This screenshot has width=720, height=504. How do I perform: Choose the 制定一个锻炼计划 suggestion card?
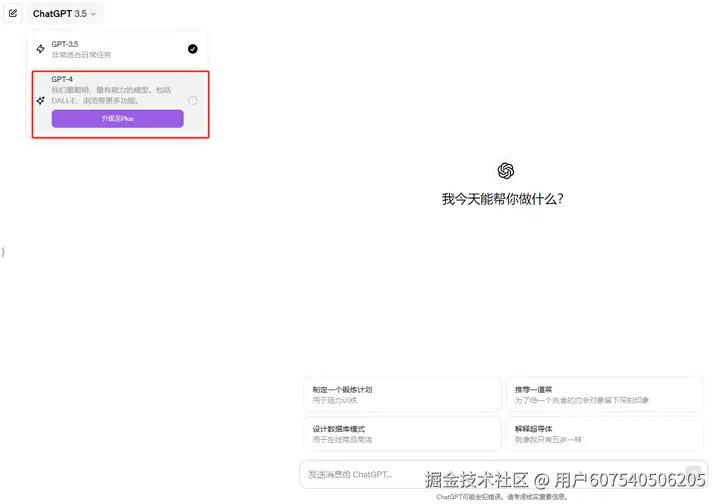pos(402,395)
